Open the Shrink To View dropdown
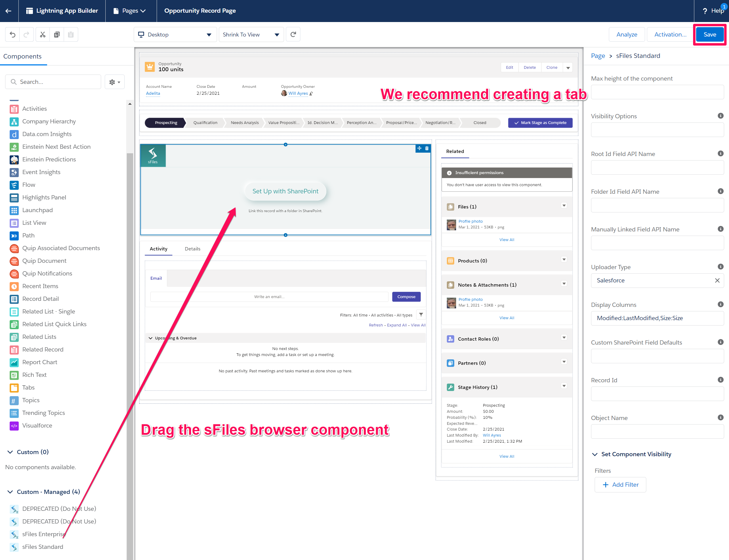This screenshot has width=729, height=560. coord(251,34)
